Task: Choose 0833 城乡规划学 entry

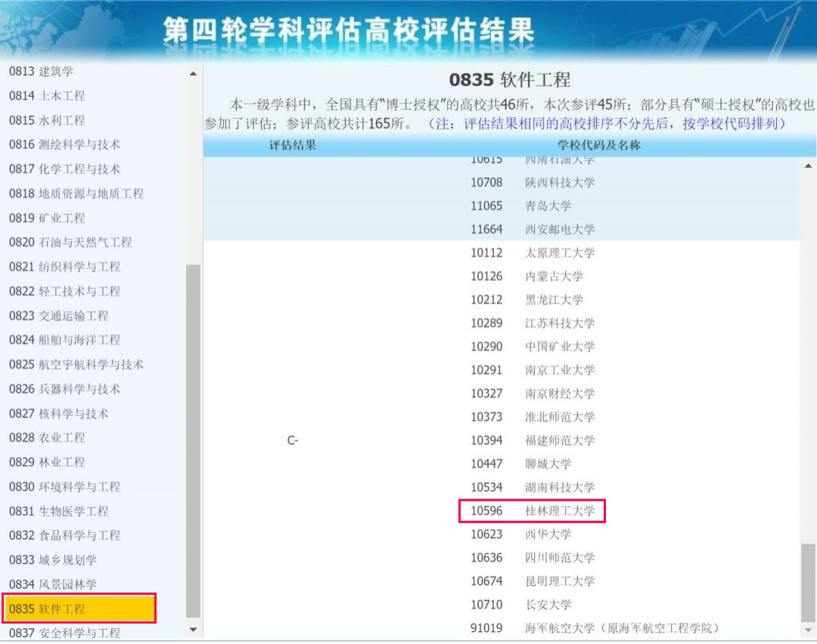Action: click(53, 559)
